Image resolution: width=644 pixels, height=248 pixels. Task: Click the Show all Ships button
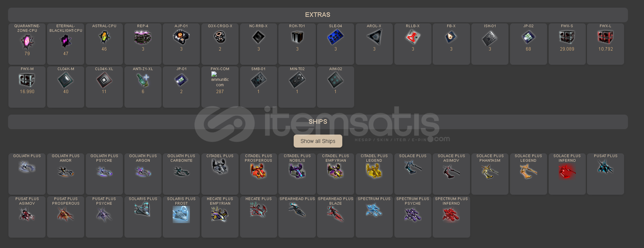(318, 141)
